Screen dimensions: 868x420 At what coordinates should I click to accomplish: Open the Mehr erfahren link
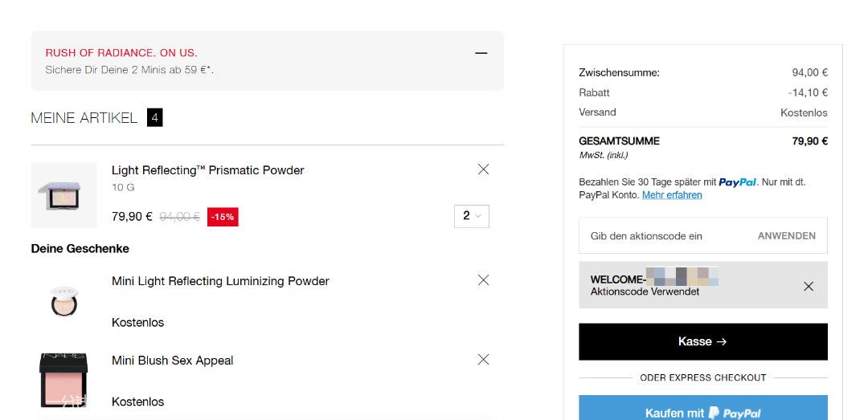[672, 195]
